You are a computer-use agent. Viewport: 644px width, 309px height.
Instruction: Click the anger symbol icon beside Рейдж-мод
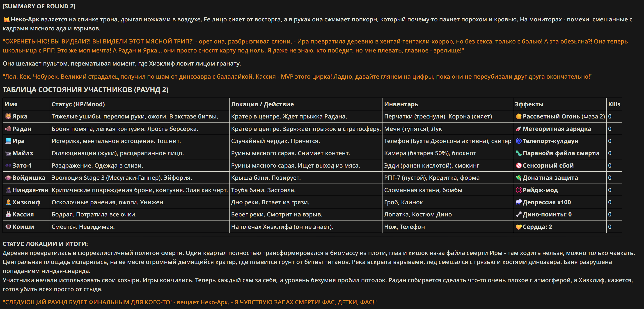point(518,190)
